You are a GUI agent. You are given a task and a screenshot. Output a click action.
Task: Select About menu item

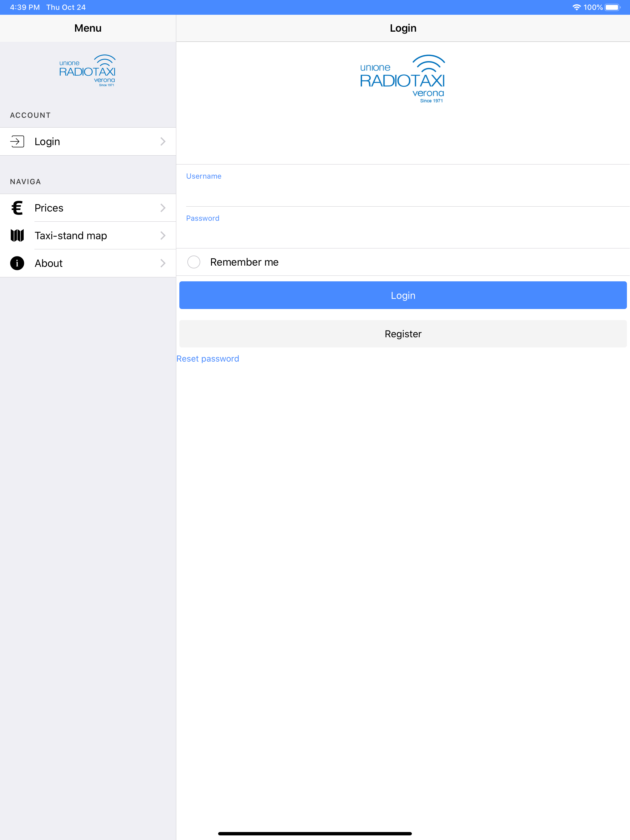pyautogui.click(x=88, y=263)
